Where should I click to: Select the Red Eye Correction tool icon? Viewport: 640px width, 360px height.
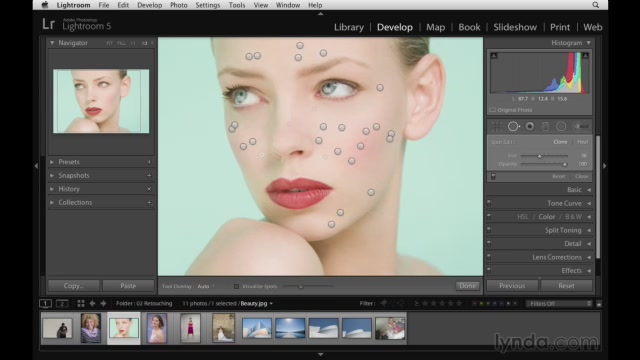tap(530, 127)
